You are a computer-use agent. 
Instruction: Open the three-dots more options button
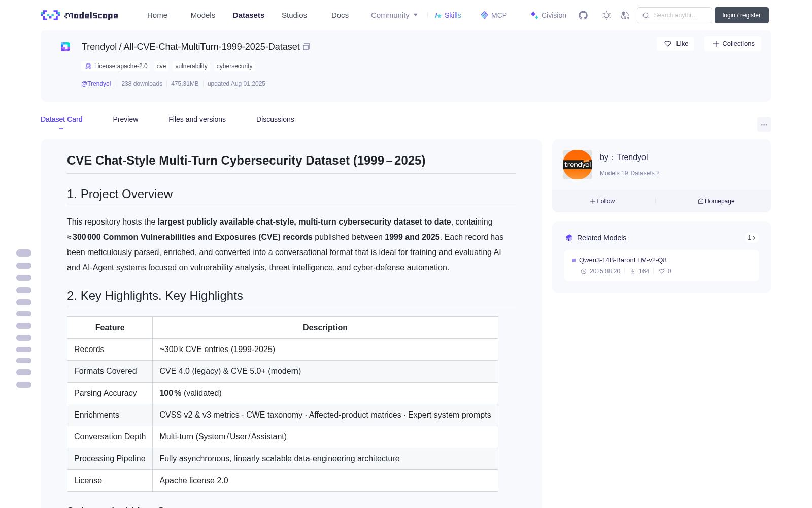click(x=764, y=124)
